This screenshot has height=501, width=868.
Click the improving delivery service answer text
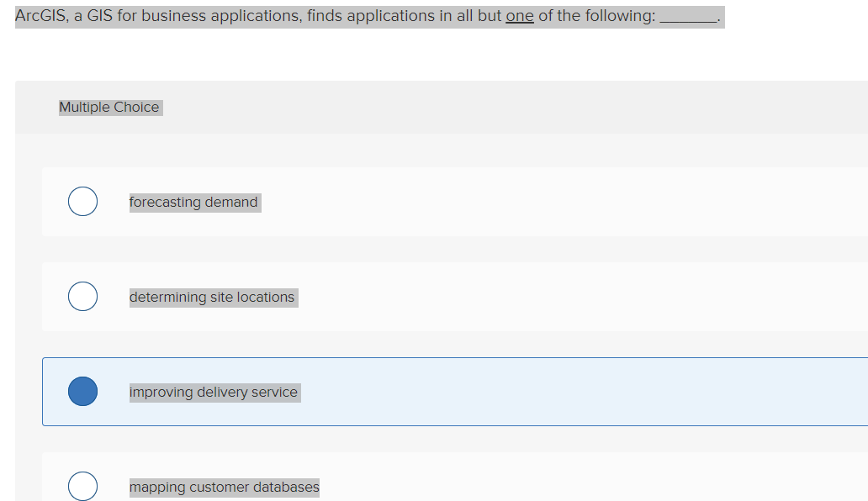[x=214, y=392]
